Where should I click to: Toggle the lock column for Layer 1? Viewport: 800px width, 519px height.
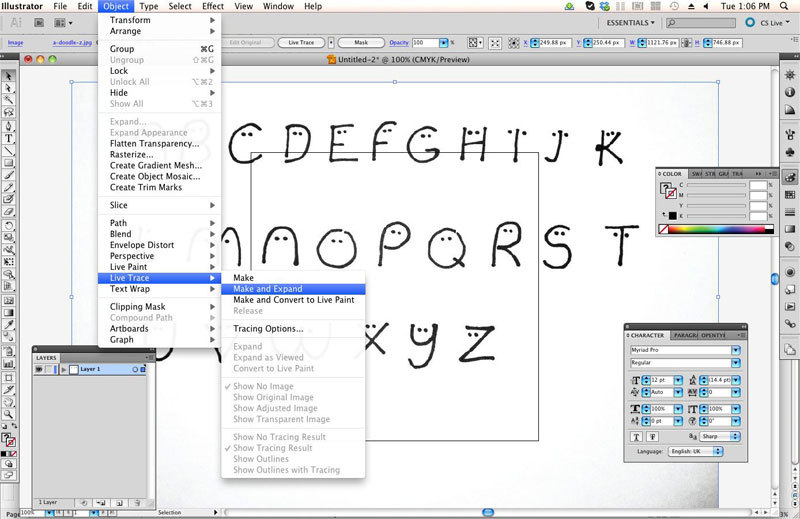click(x=50, y=369)
